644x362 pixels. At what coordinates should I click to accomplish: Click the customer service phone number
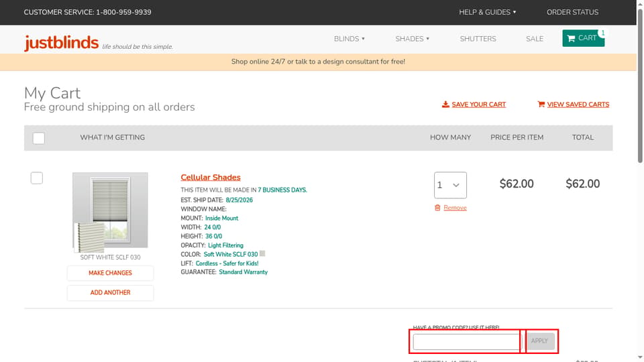(x=123, y=12)
